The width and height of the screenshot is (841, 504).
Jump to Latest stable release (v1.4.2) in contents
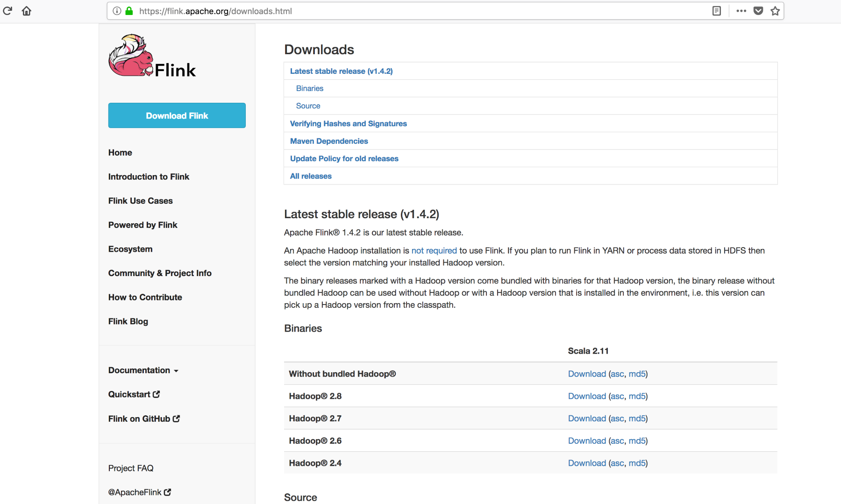(x=342, y=71)
